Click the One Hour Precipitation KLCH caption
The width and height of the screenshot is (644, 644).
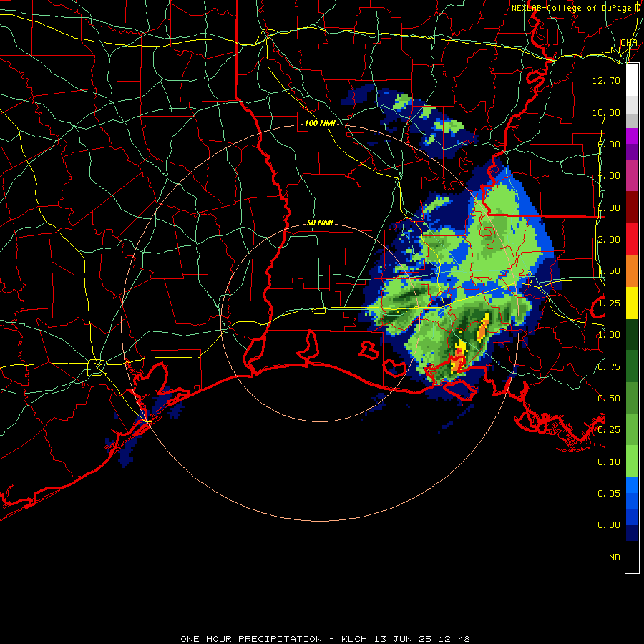click(x=325, y=639)
